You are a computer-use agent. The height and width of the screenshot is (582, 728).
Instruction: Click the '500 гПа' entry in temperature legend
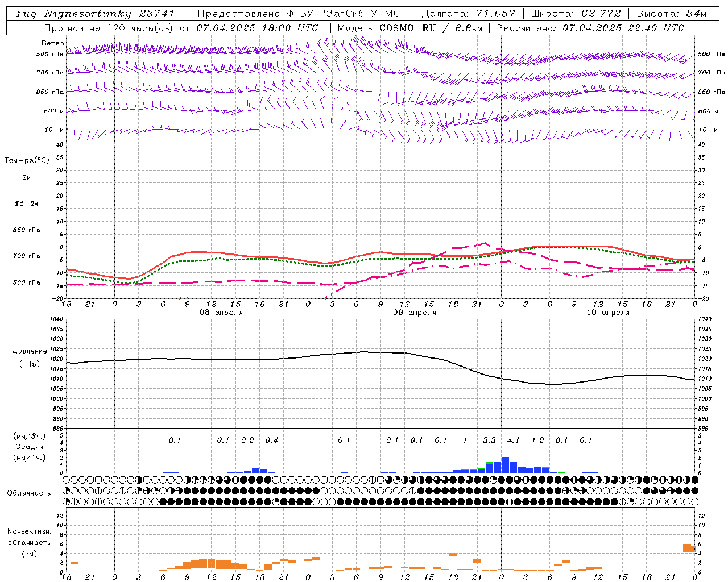click(26, 282)
